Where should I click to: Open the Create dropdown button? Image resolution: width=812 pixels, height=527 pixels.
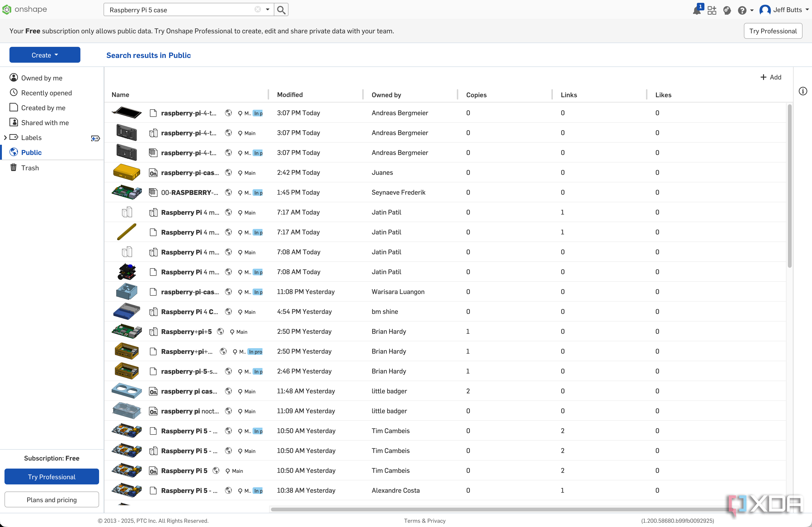click(x=45, y=55)
